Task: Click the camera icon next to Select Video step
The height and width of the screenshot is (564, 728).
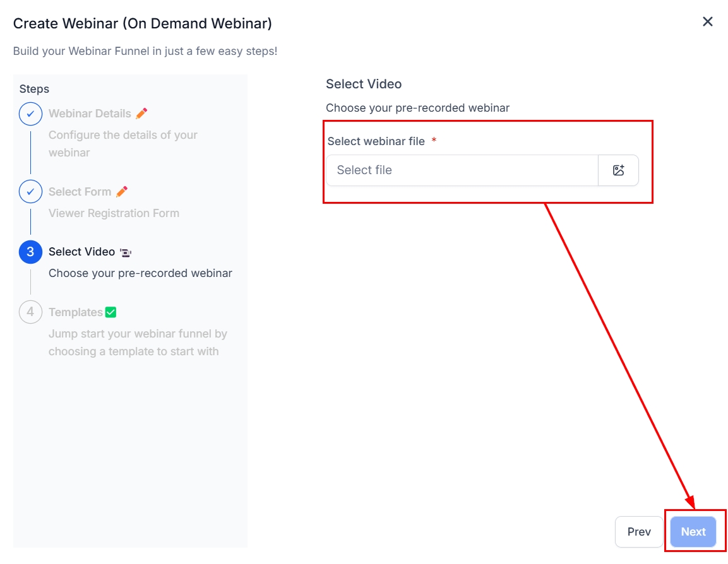Action: [x=126, y=252]
